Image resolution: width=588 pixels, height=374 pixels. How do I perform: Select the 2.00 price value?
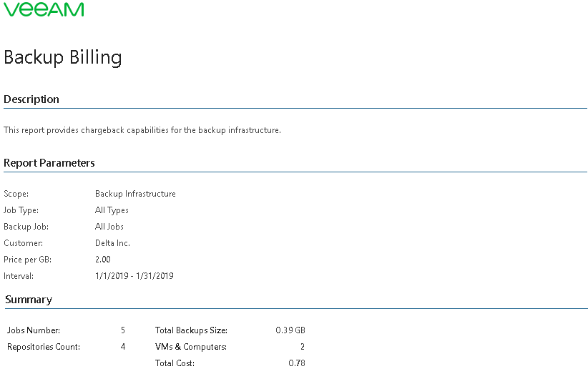(103, 260)
